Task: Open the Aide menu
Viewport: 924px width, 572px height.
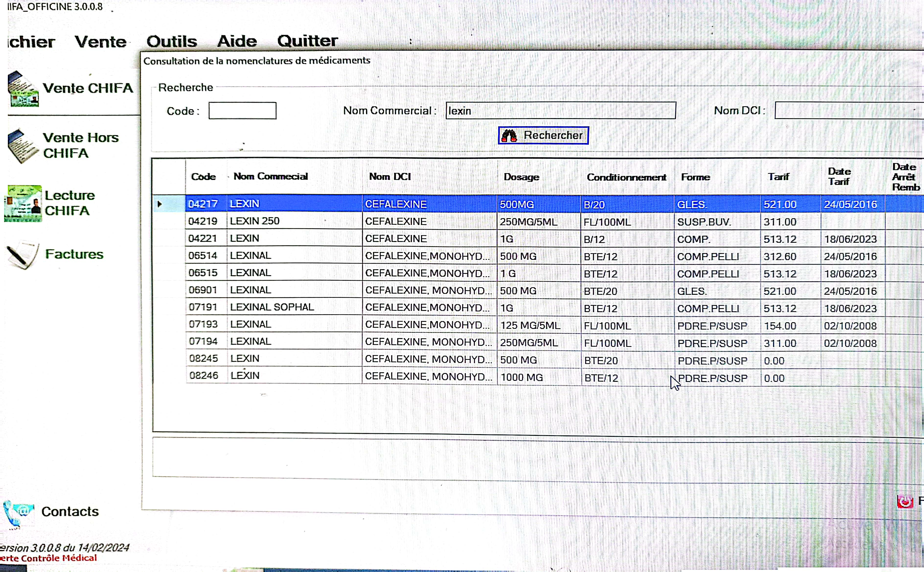Action: [x=237, y=41]
